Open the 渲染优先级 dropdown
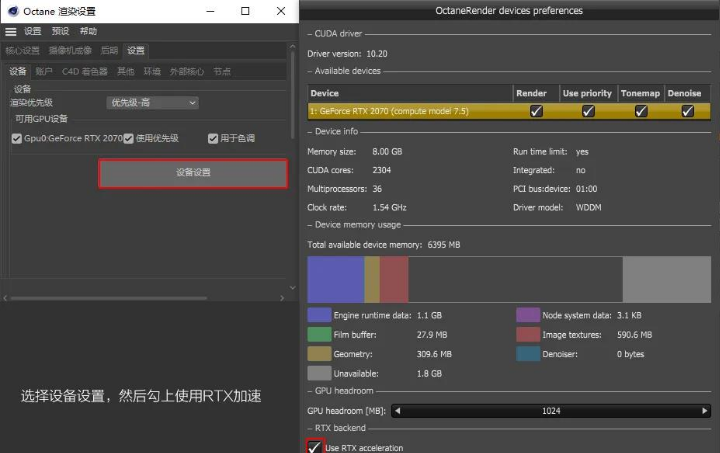Image resolution: width=720 pixels, height=453 pixels. coord(152,103)
